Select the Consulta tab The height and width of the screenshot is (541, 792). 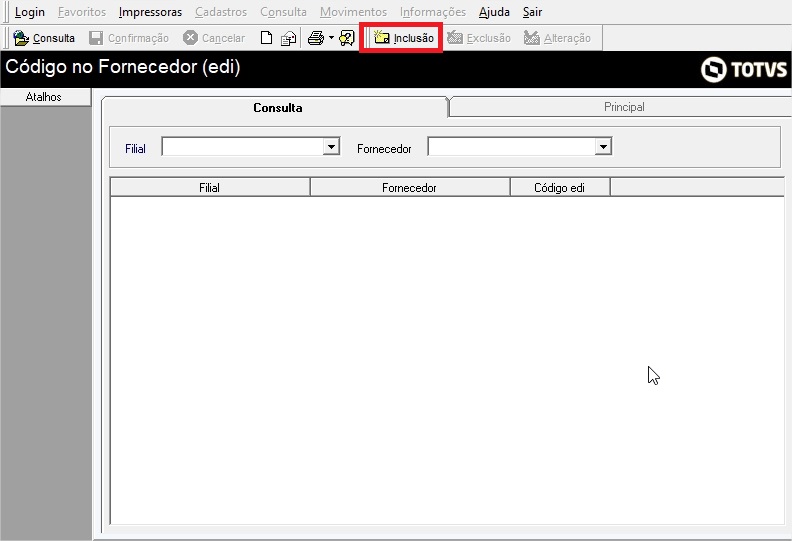277,108
